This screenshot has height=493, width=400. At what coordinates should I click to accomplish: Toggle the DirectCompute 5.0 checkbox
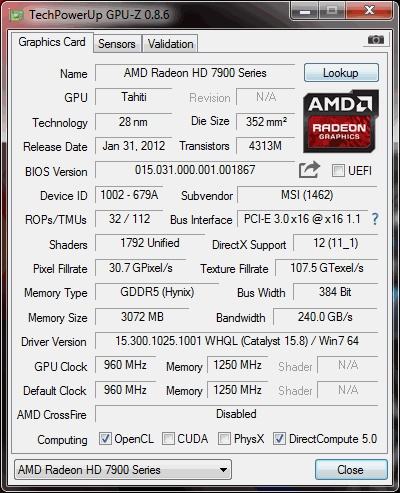[x=279, y=439]
